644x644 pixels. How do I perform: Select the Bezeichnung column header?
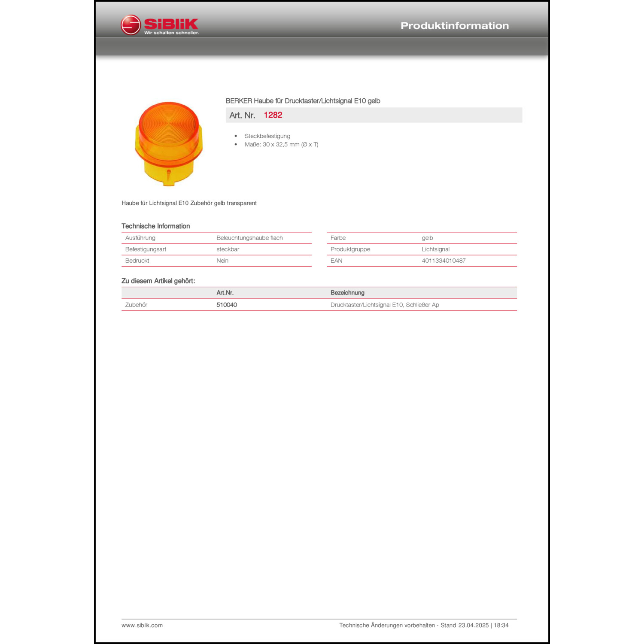(347, 292)
